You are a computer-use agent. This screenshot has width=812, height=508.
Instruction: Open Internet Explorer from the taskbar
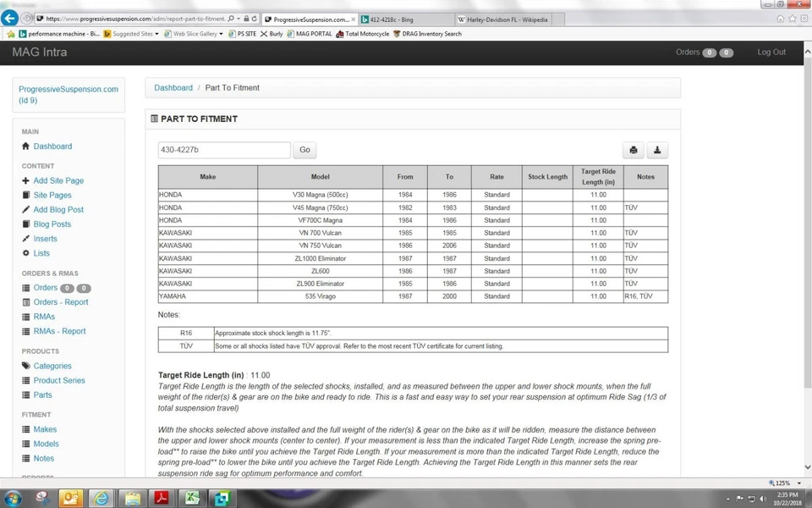pyautogui.click(x=101, y=498)
